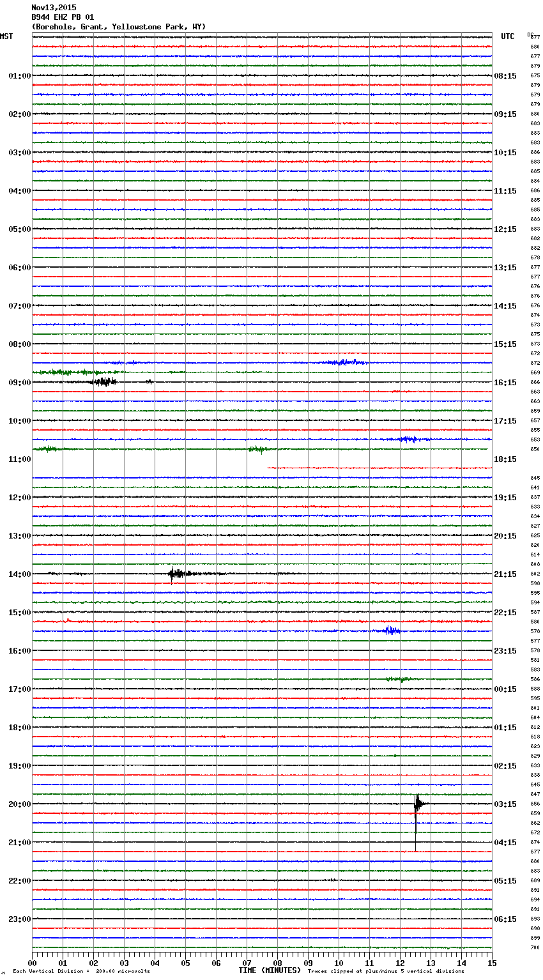This screenshot has height=980, width=543.
Task: Select the 01:00 MST time label
Action: (x=20, y=76)
